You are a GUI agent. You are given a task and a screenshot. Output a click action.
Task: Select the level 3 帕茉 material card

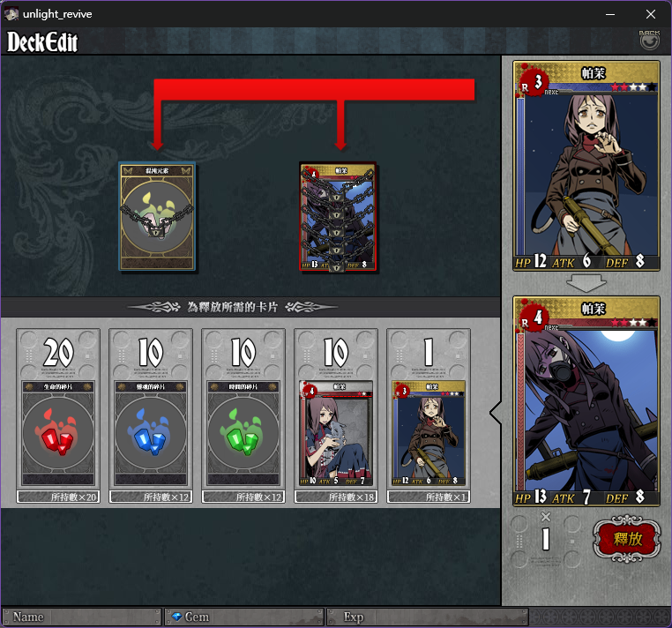429,433
